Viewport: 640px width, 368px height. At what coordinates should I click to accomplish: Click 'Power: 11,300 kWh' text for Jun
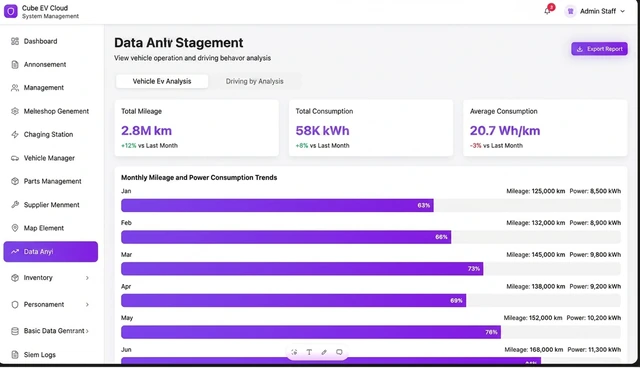[594, 350]
